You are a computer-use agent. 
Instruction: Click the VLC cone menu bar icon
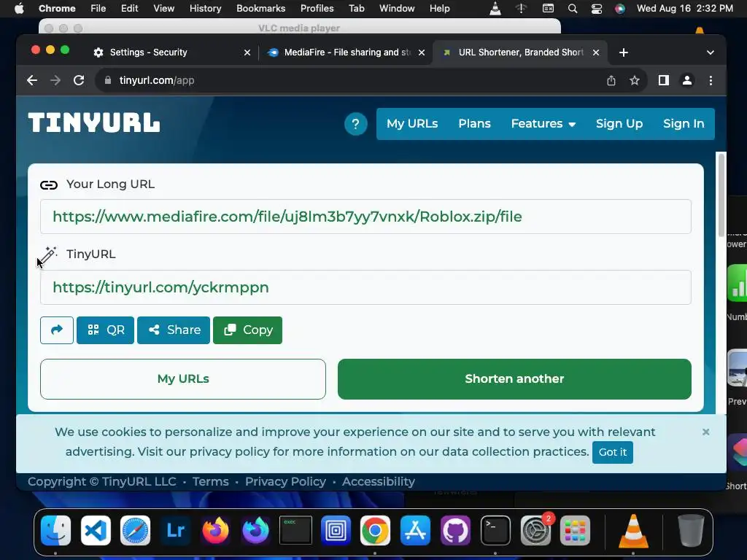[495, 8]
